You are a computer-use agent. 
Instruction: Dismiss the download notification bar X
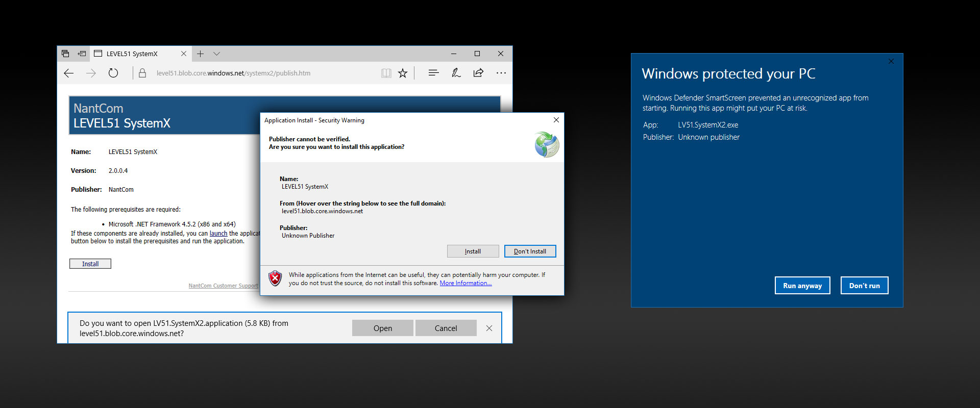tap(489, 328)
